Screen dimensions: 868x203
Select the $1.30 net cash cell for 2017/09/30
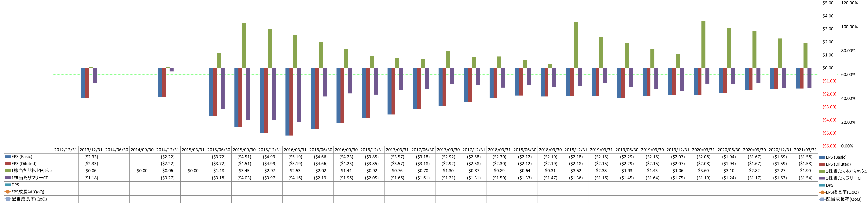448,171
